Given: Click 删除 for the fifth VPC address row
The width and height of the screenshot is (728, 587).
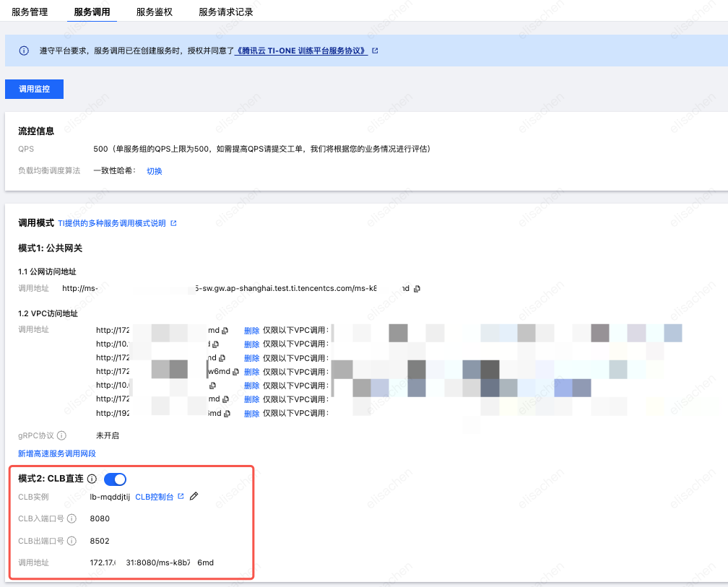Looking at the screenshot, I should pyautogui.click(x=251, y=386).
